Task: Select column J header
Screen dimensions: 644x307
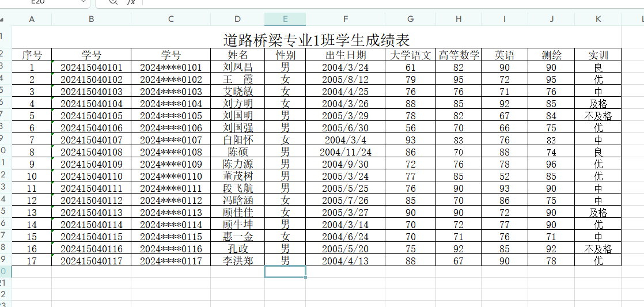Action: click(551, 19)
